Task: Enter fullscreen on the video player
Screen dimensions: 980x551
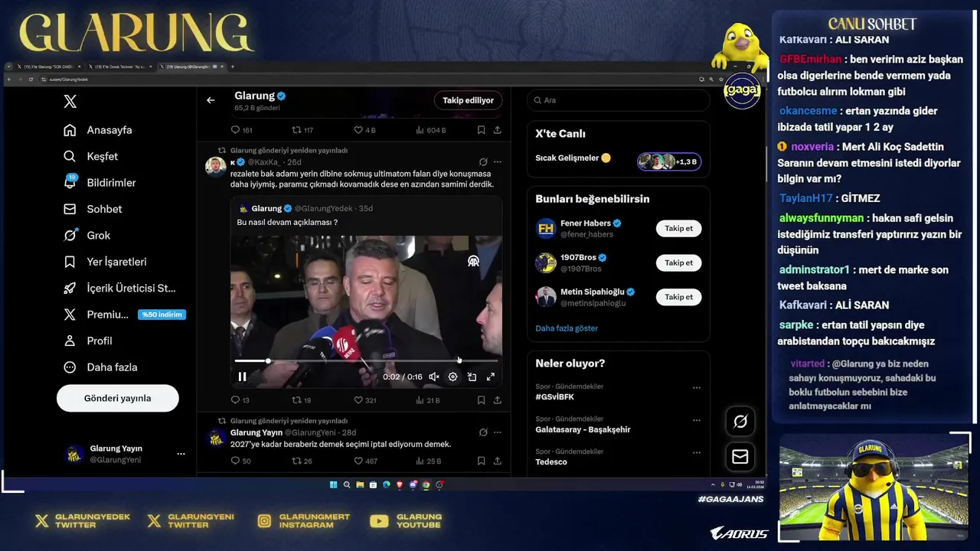Action: point(491,377)
